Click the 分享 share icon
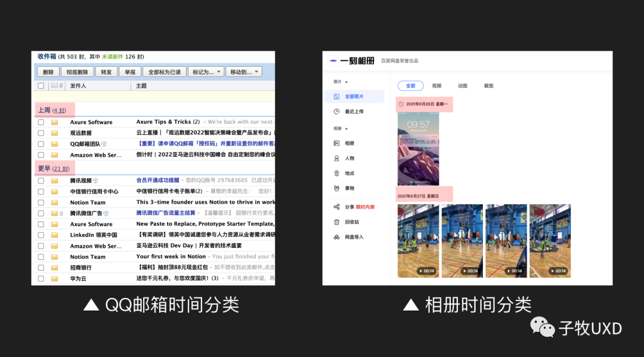Screen dimensions: 644x357 click(336, 207)
